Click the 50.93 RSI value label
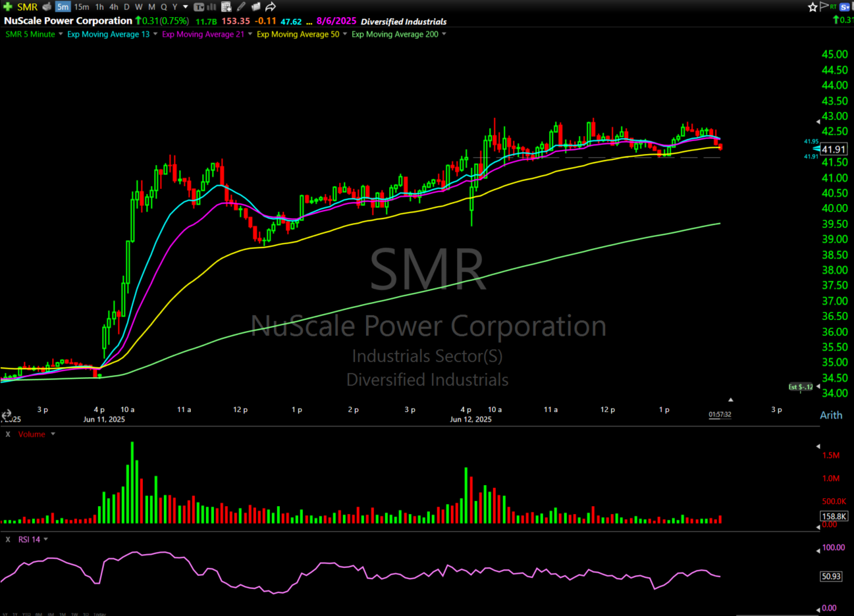 pyautogui.click(x=832, y=577)
